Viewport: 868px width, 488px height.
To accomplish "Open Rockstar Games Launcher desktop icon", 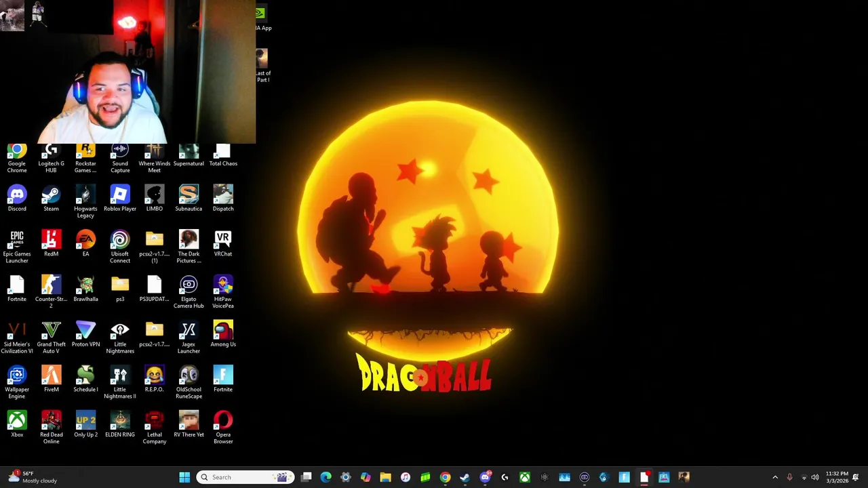I will [x=85, y=157].
